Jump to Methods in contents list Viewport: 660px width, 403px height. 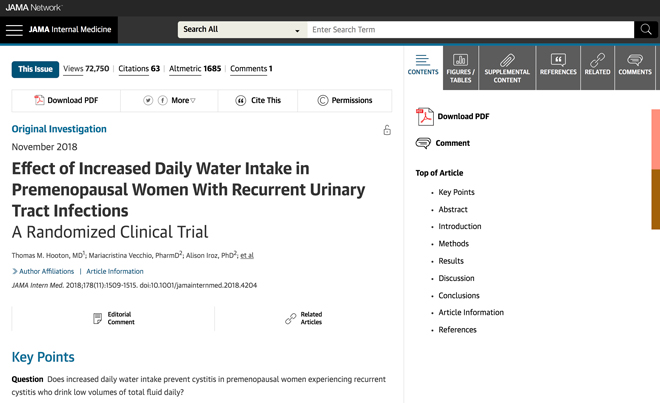pyautogui.click(x=453, y=244)
